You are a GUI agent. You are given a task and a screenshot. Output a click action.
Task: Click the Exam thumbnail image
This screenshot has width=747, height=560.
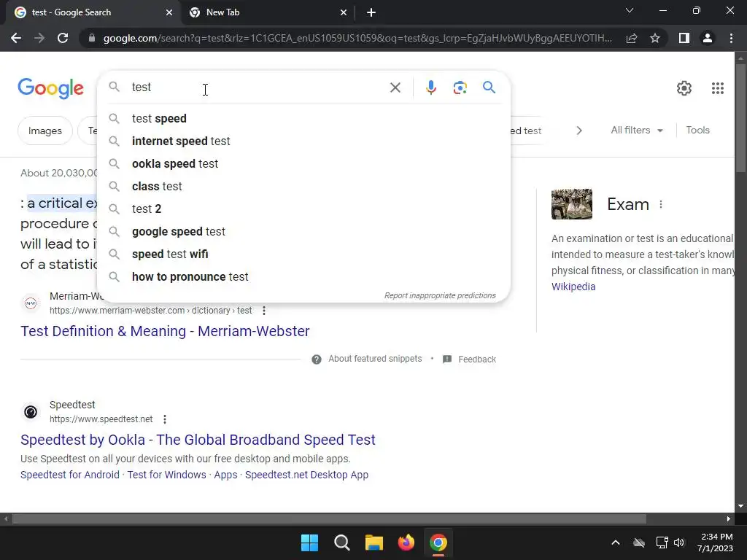(572, 204)
